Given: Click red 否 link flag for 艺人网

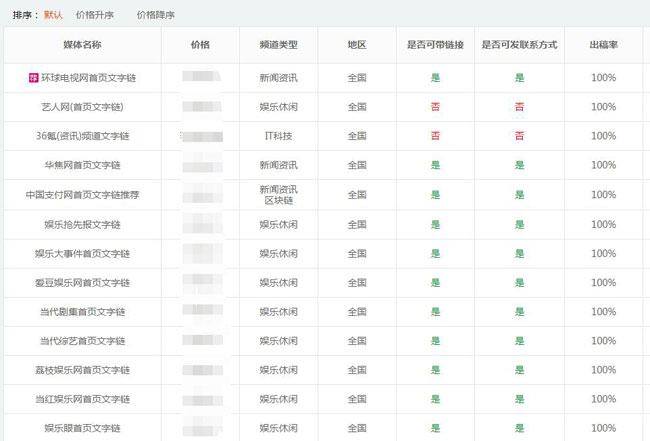Looking at the screenshot, I should (x=435, y=107).
